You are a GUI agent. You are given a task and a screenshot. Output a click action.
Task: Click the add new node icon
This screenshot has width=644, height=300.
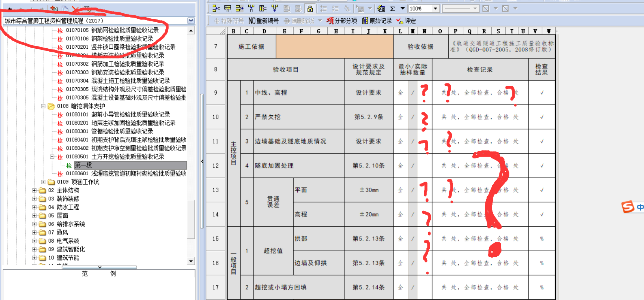click(x=54, y=9)
